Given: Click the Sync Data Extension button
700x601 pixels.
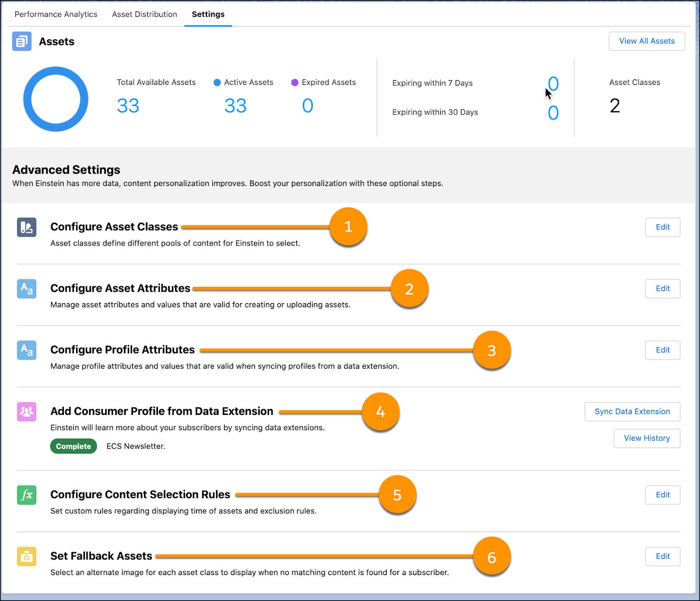Looking at the screenshot, I should [x=632, y=411].
